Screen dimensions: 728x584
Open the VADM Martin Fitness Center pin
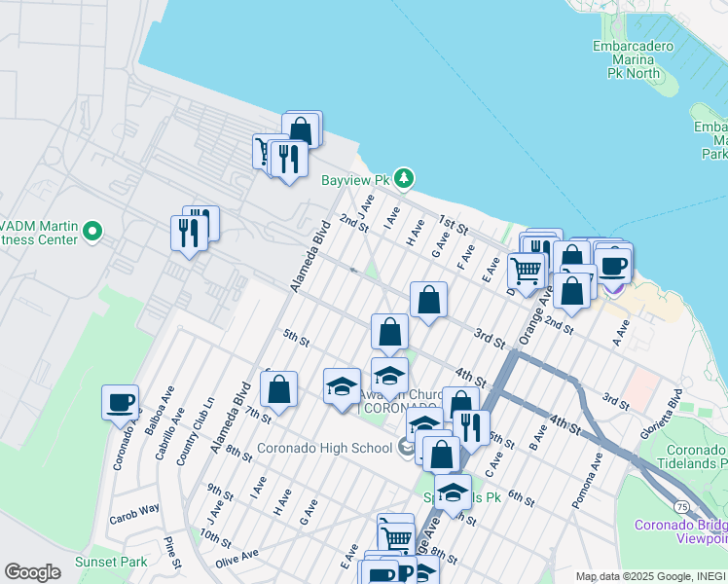(x=91, y=231)
